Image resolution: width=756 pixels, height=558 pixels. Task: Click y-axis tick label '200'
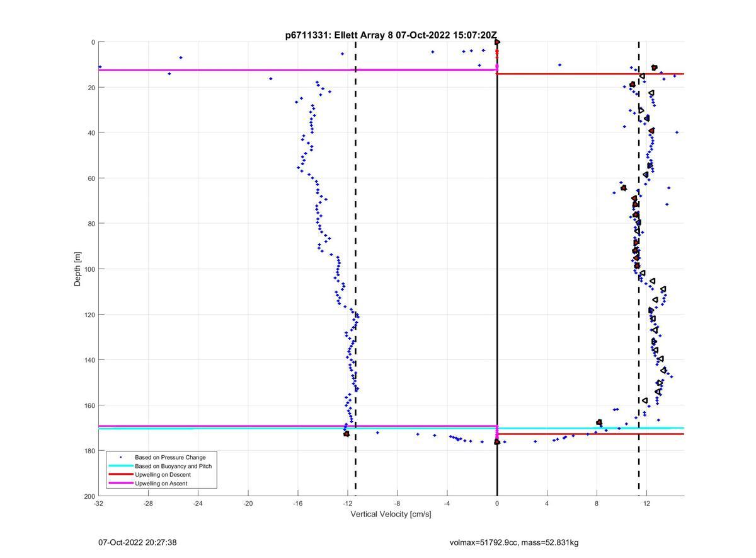(89, 496)
